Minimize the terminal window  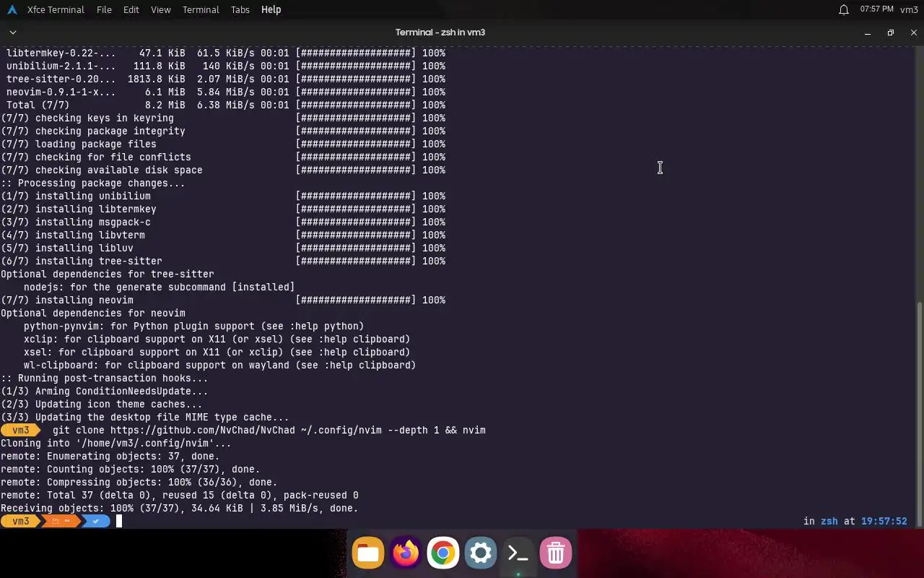click(x=868, y=33)
